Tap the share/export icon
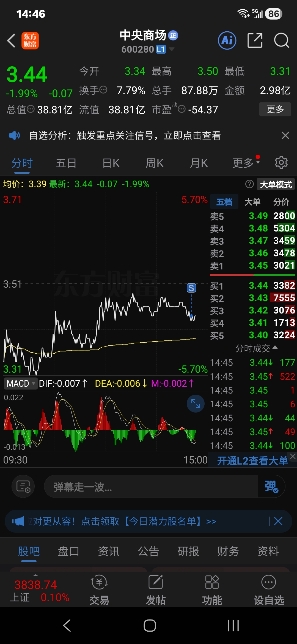297x644 pixels. pyautogui.click(x=255, y=40)
